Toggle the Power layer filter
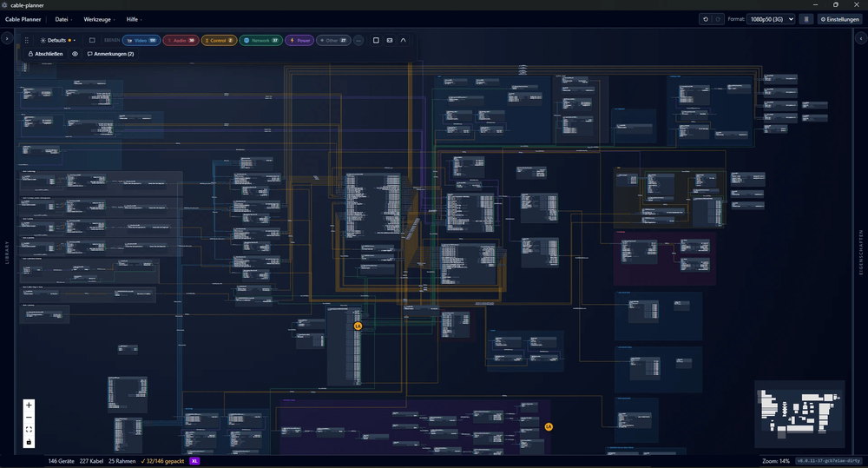Viewport: 868px width, 468px height. [299, 41]
